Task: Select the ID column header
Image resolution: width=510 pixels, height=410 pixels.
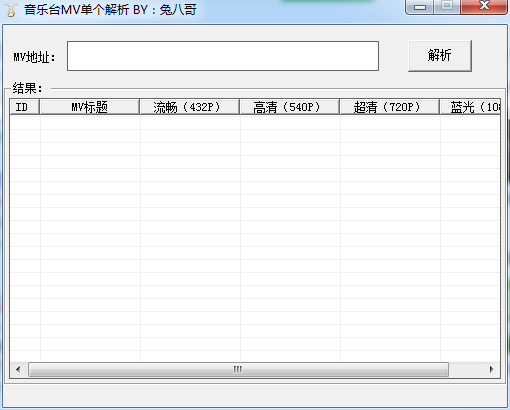Action: pyautogui.click(x=25, y=107)
